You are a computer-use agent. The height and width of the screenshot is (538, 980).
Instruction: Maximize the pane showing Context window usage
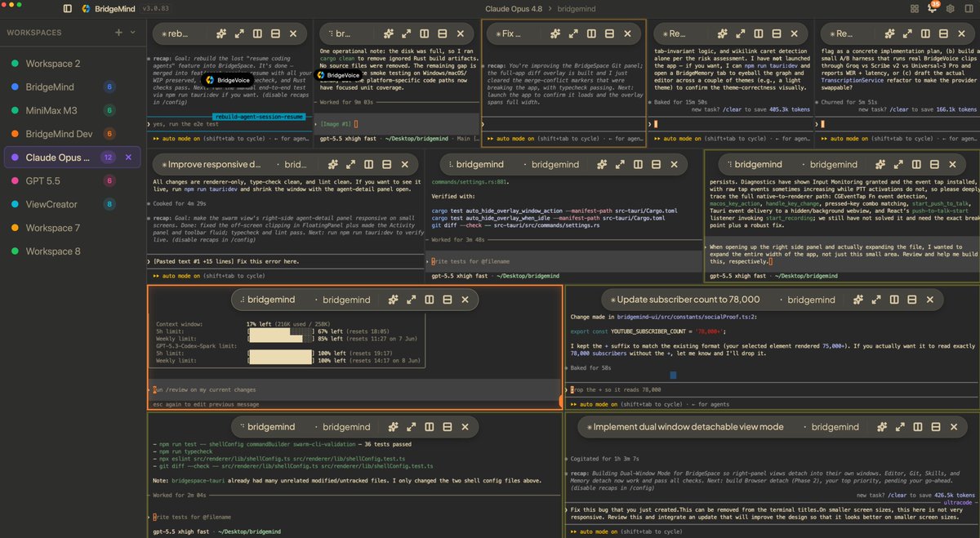411,300
